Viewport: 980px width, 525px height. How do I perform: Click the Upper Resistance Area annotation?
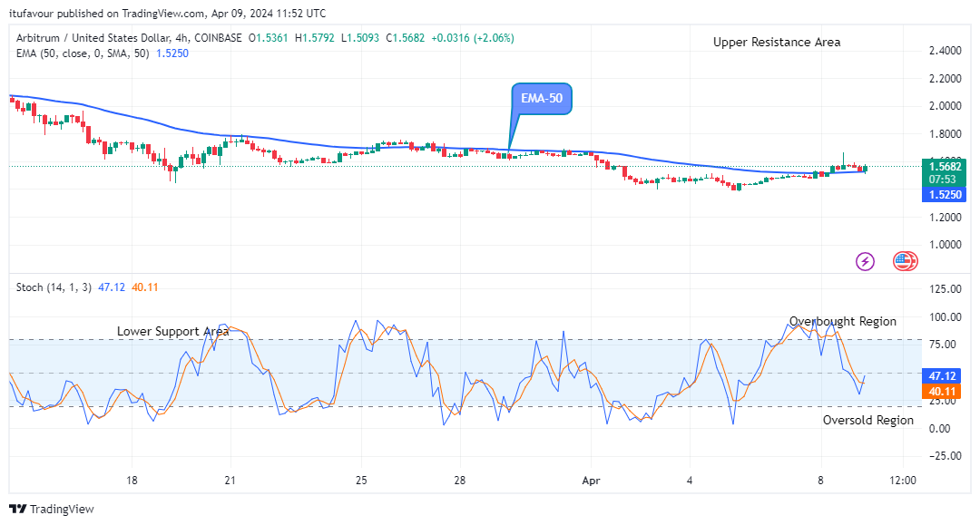pyautogui.click(x=777, y=42)
